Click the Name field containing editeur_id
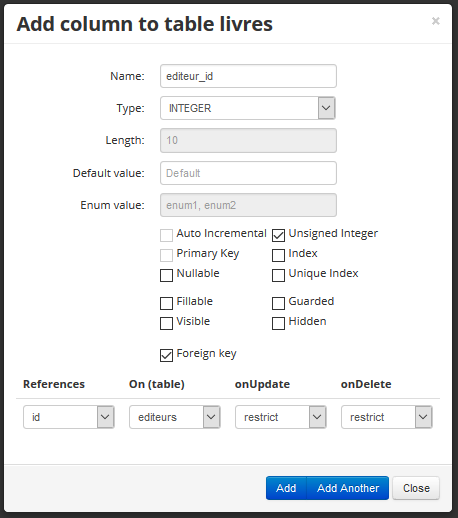This screenshot has width=458, height=518. point(248,76)
